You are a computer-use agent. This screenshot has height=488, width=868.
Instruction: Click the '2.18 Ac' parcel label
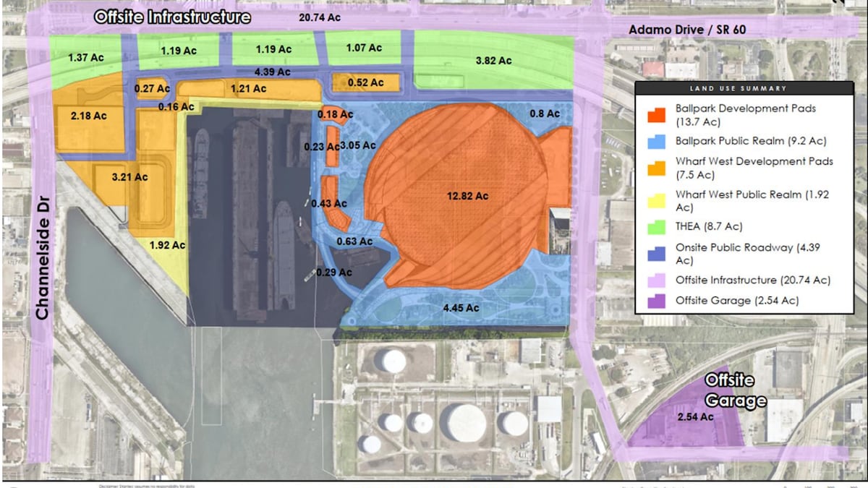click(x=88, y=116)
